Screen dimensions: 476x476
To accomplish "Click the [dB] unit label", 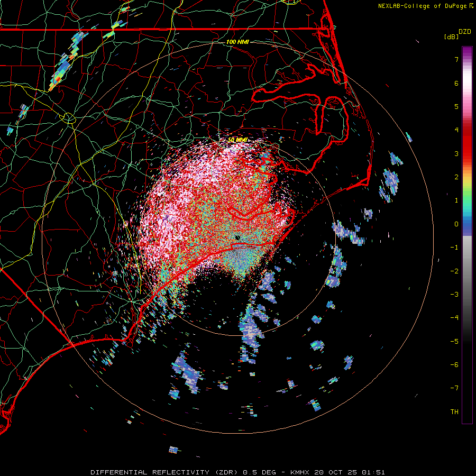I will point(452,36).
